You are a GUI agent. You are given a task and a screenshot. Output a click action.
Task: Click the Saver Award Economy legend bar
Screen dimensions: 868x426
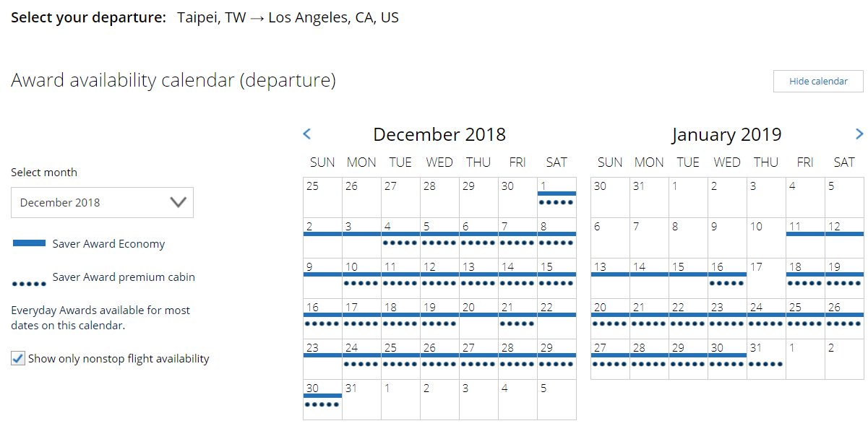tap(29, 243)
